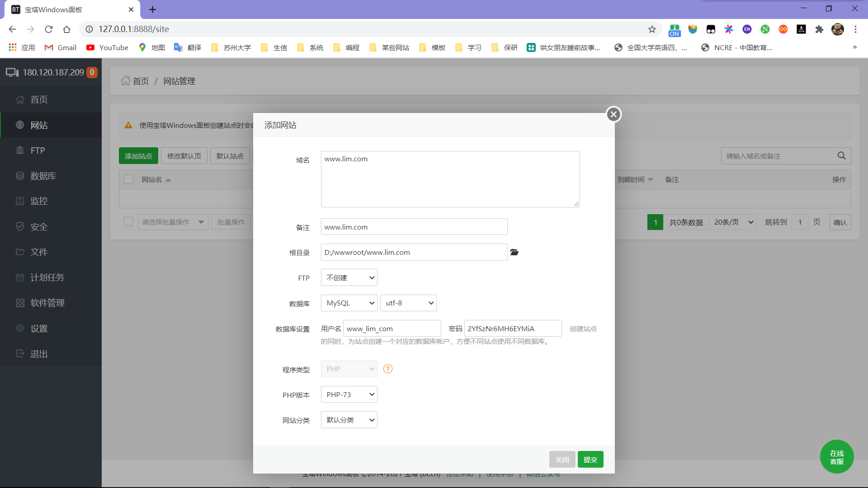Click the database 密码 field
868x488 pixels.
(513, 328)
